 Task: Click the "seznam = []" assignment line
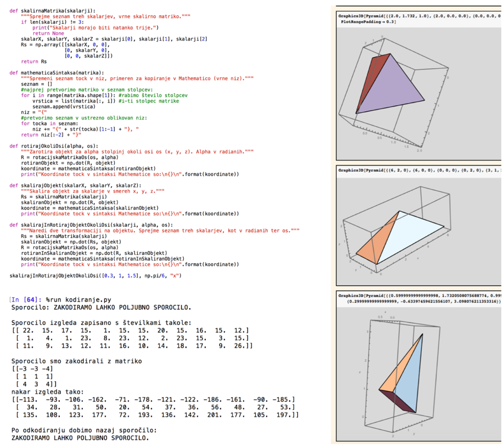pyautogui.click(x=36, y=83)
